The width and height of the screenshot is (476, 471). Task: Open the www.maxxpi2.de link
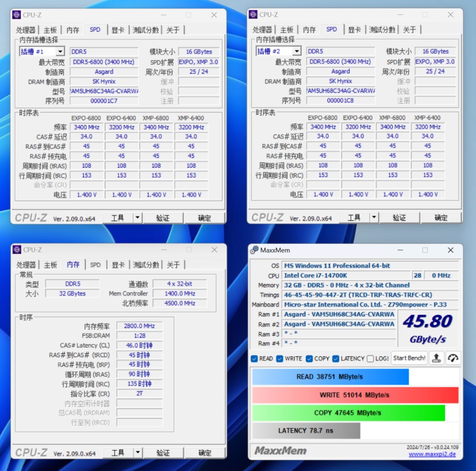[x=432, y=454]
